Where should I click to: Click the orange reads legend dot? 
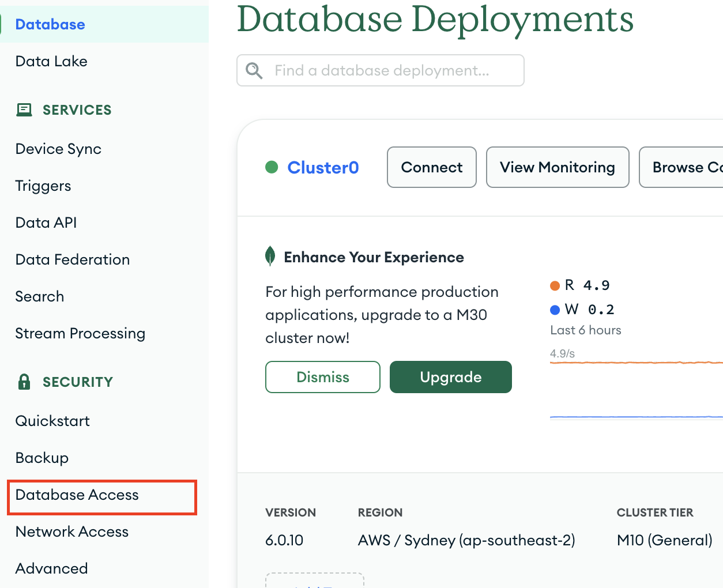pos(555,285)
